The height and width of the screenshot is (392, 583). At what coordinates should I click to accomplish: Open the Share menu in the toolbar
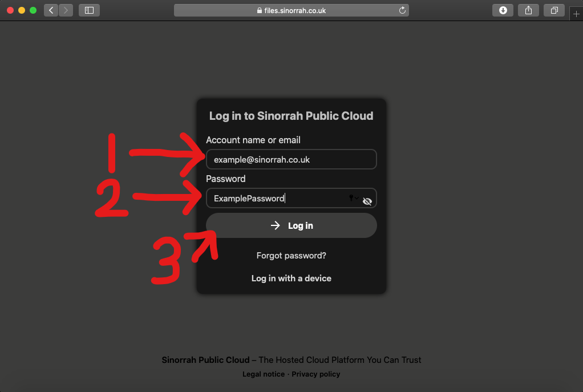(x=529, y=10)
